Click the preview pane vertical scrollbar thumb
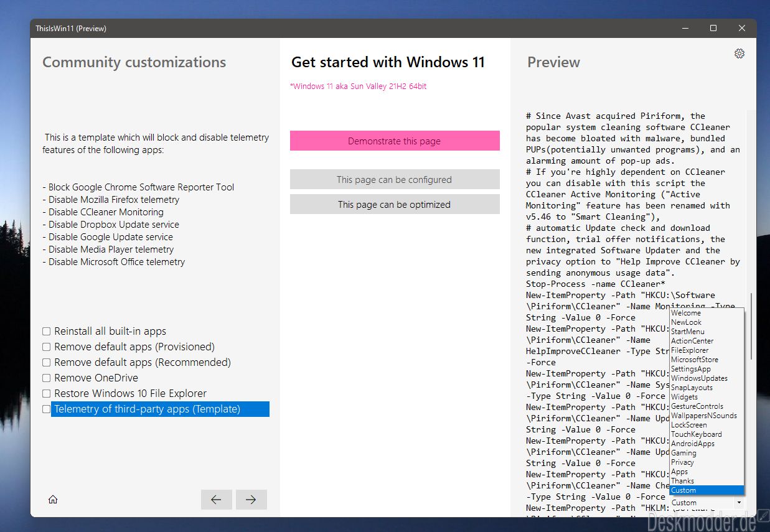770x532 pixels. coord(751,325)
